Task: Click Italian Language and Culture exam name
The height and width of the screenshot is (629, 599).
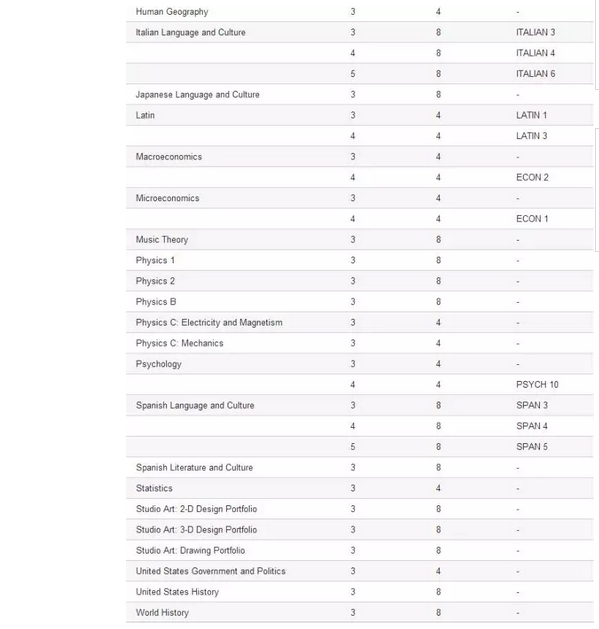Action: 191,32
